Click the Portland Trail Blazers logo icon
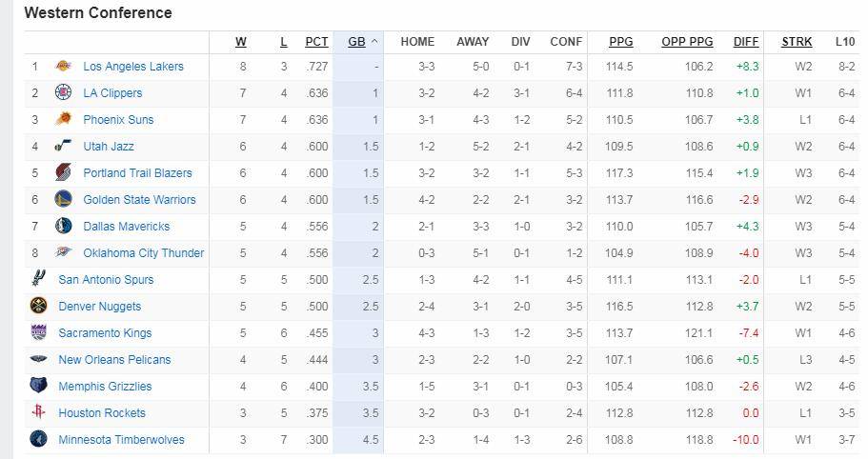The width and height of the screenshot is (868, 459). pos(63,173)
